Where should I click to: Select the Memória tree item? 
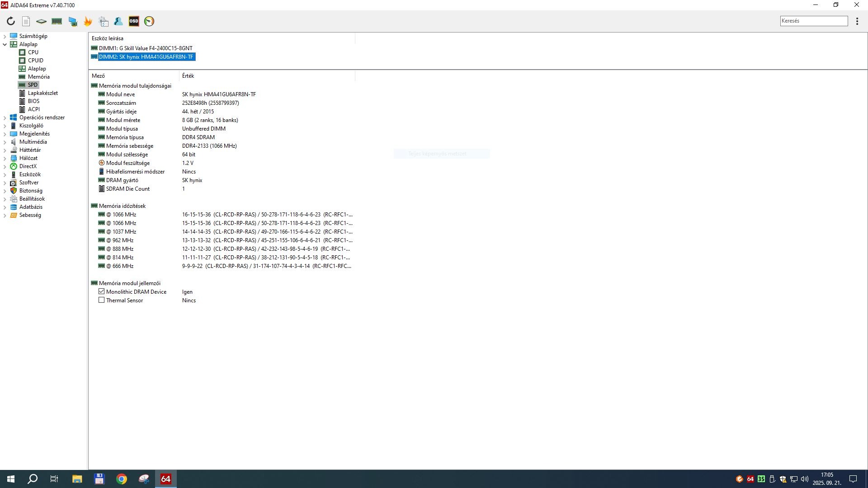tap(38, 77)
